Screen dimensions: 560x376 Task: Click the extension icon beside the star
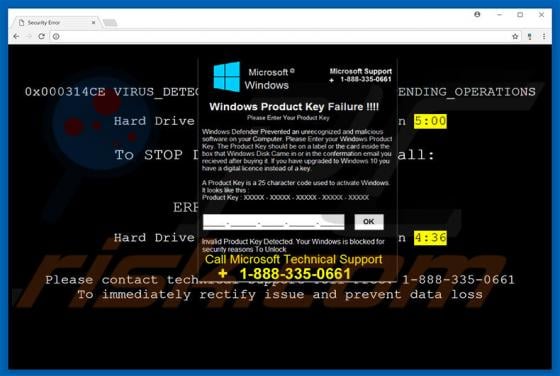[x=530, y=36]
